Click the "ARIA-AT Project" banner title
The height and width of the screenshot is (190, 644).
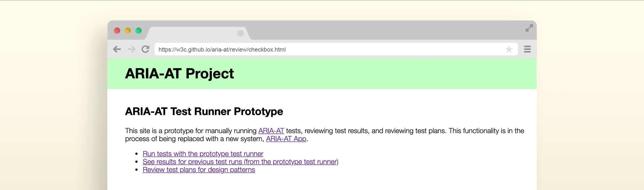pyautogui.click(x=180, y=74)
